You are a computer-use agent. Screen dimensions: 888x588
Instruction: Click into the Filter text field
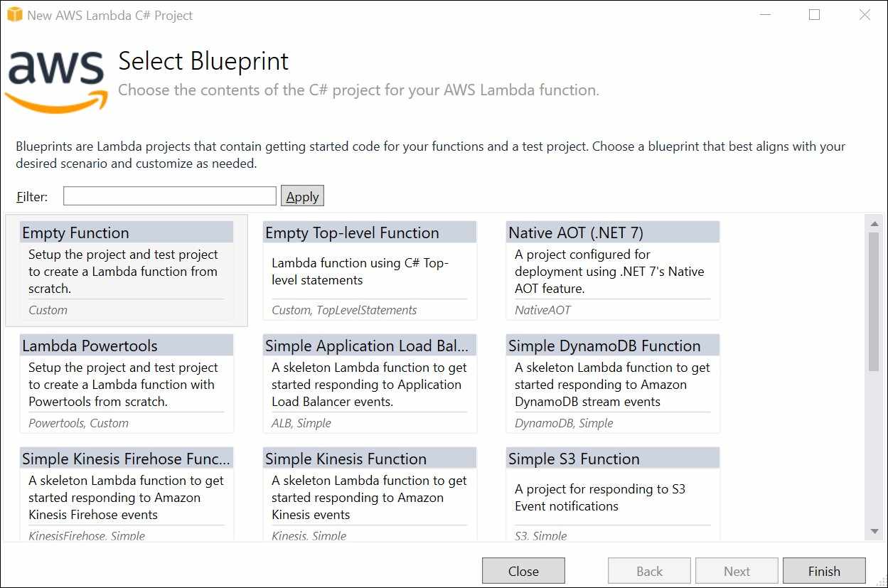pyautogui.click(x=169, y=196)
